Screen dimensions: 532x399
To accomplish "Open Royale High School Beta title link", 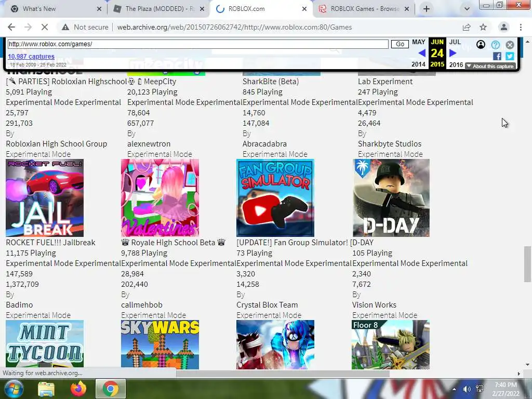I will tap(173, 243).
